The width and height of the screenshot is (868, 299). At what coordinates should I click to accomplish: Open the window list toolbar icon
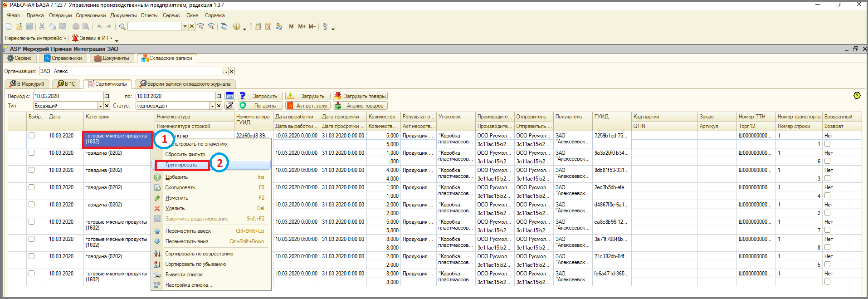click(224, 26)
